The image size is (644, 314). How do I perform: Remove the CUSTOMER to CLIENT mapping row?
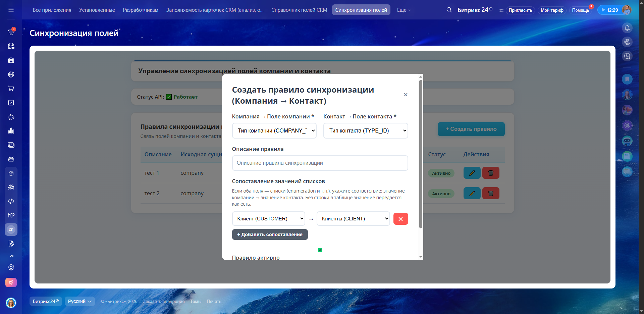click(x=400, y=219)
